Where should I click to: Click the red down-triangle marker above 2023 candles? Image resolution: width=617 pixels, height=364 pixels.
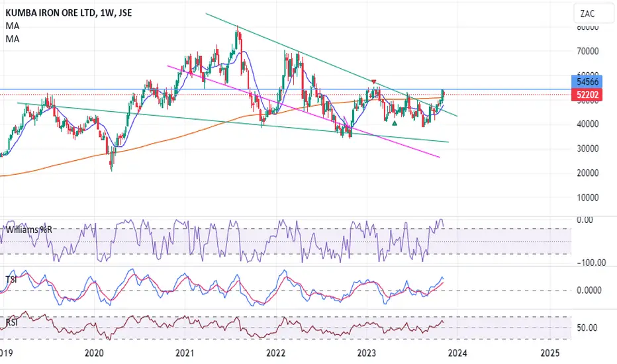point(374,81)
